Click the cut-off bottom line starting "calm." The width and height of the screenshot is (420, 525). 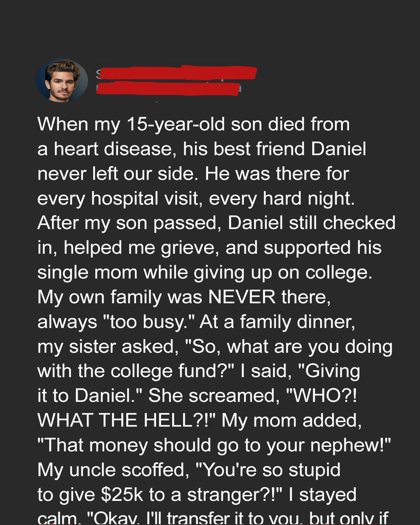click(213, 518)
